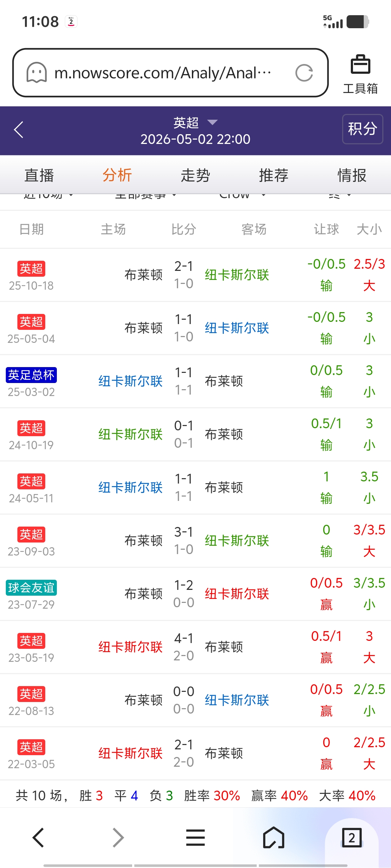The image size is (391, 868).
Task: Tap the ghost incognito icon in address bar
Action: tap(37, 73)
